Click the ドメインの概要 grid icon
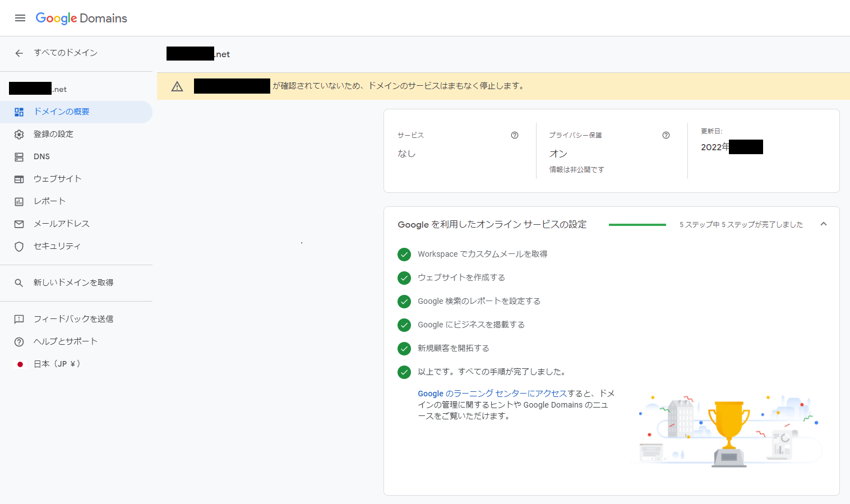Screen dimensions: 850x504 pos(19,112)
